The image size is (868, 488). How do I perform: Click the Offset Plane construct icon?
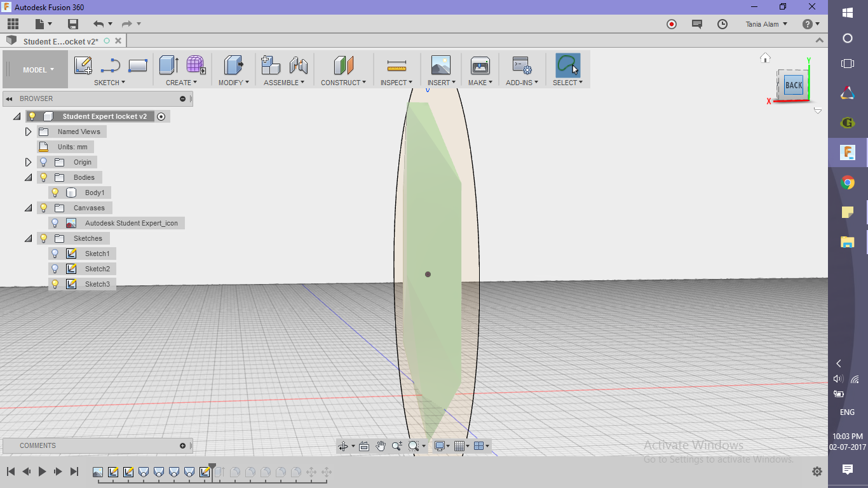pyautogui.click(x=343, y=65)
